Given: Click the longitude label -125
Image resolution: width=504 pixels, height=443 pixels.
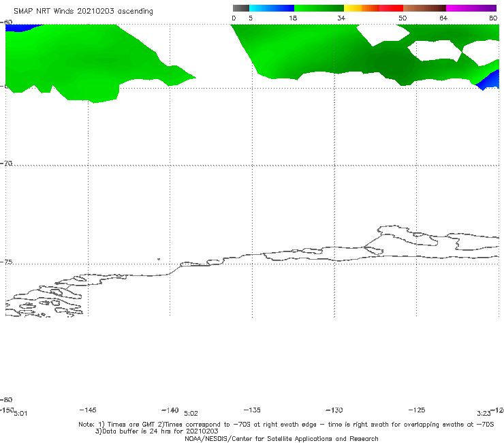Looking at the screenshot, I should (417, 410).
